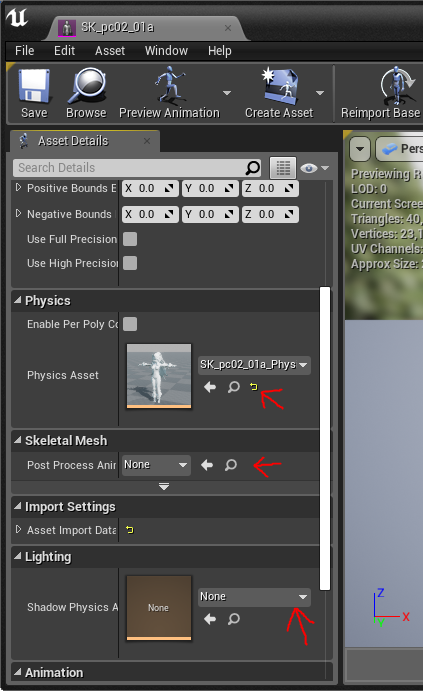423x691 pixels.
Task: Collapse the Animation section
Action: pos(18,672)
